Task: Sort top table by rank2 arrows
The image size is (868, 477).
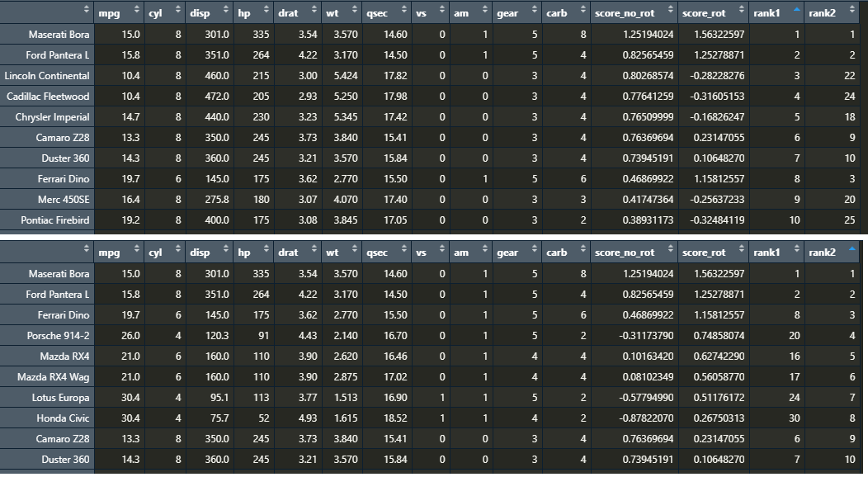Action: [852, 9]
